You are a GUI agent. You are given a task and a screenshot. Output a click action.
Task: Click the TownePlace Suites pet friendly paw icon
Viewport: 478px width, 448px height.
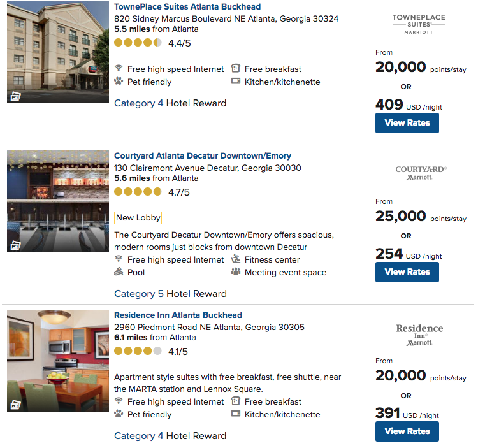point(119,82)
